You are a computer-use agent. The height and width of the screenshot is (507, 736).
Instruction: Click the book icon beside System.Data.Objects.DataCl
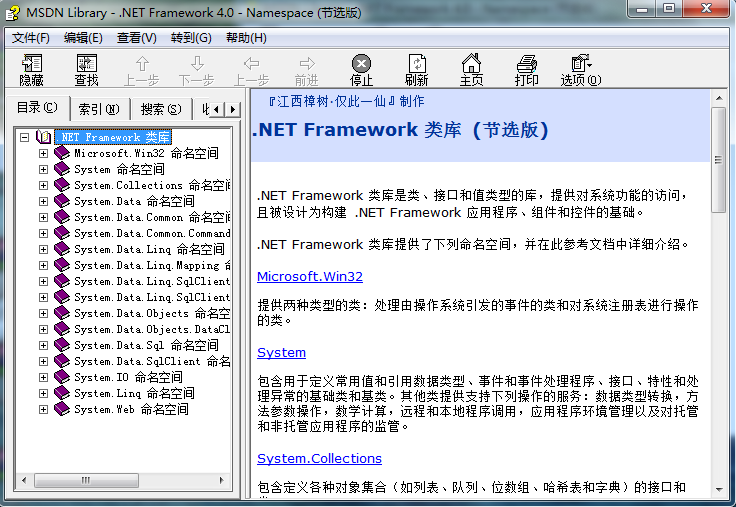point(61,329)
